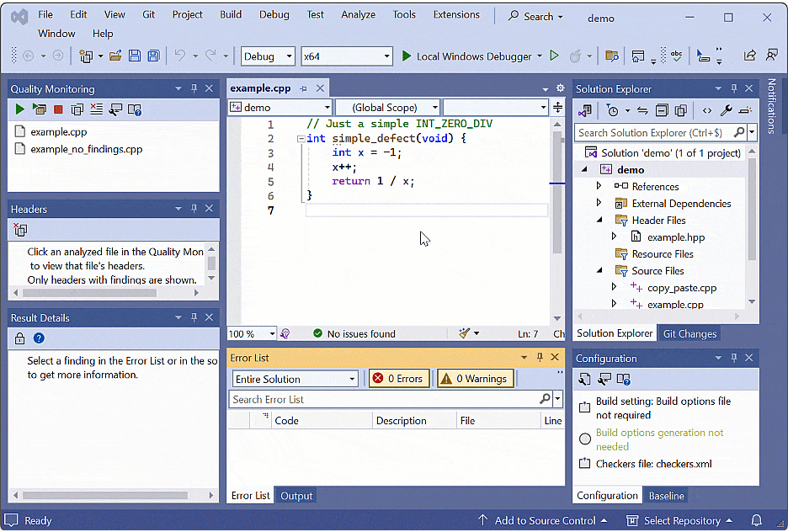This screenshot has width=788, height=532.
Task: Open the Extensions menu
Action: click(455, 14)
